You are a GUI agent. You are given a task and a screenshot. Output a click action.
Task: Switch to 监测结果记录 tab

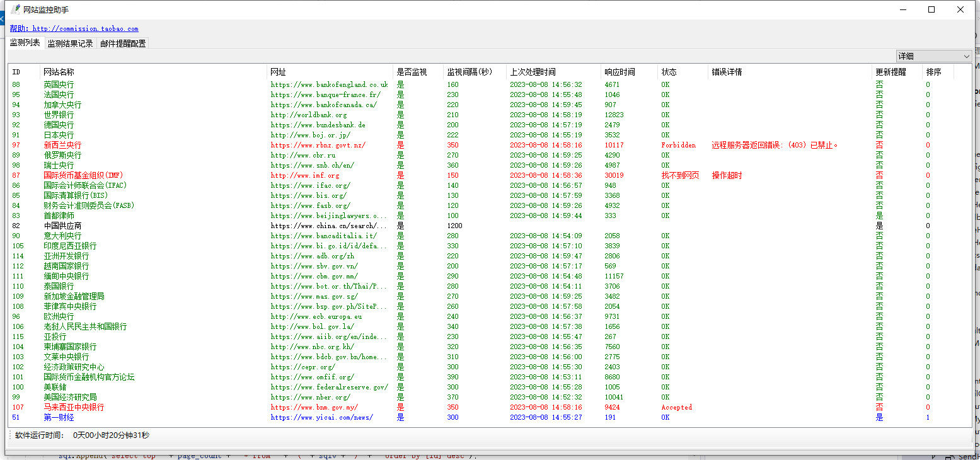click(x=70, y=43)
